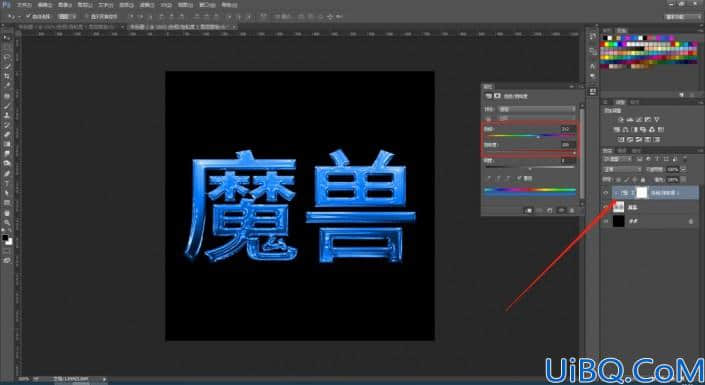Open the layer blend mode dropdown
Viewport: 705px width, 385px height.
(x=622, y=170)
